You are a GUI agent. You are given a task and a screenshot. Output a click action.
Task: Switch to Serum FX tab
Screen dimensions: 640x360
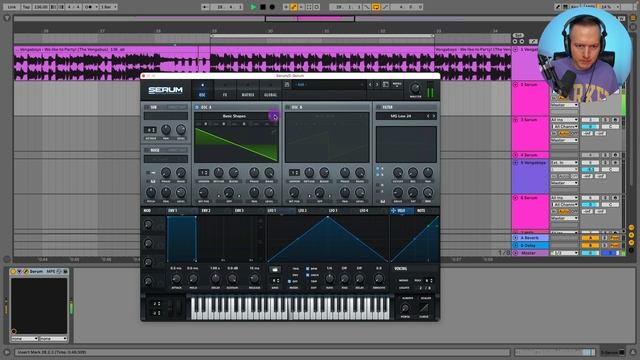pos(224,91)
